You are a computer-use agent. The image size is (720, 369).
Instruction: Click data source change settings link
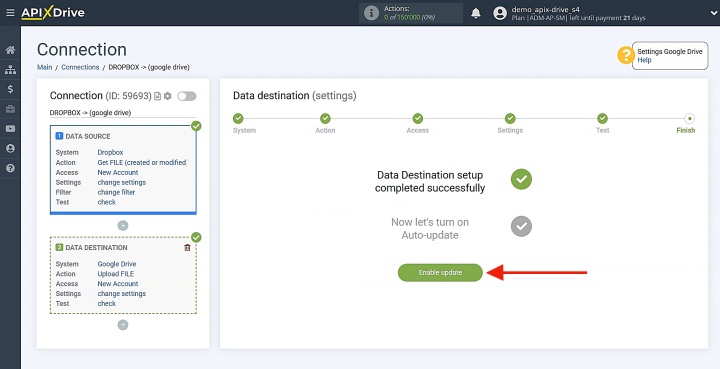click(122, 182)
